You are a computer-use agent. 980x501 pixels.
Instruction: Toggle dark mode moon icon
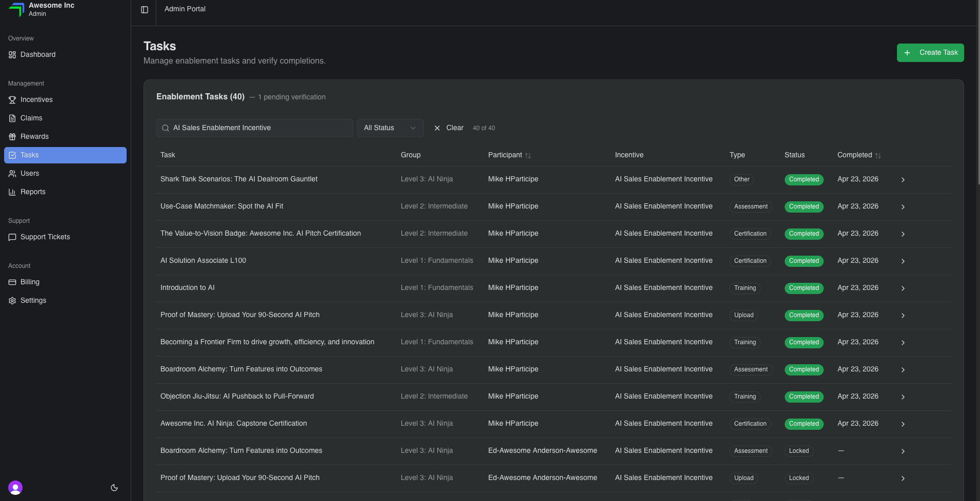pos(114,488)
